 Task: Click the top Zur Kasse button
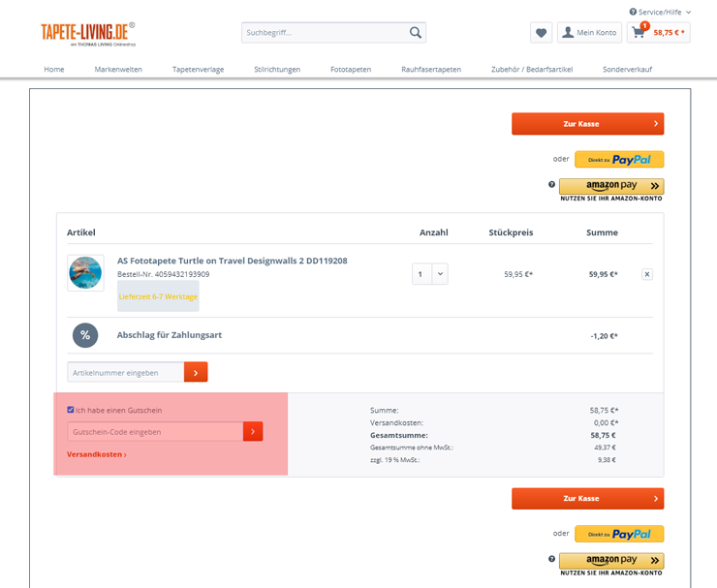[x=587, y=123]
